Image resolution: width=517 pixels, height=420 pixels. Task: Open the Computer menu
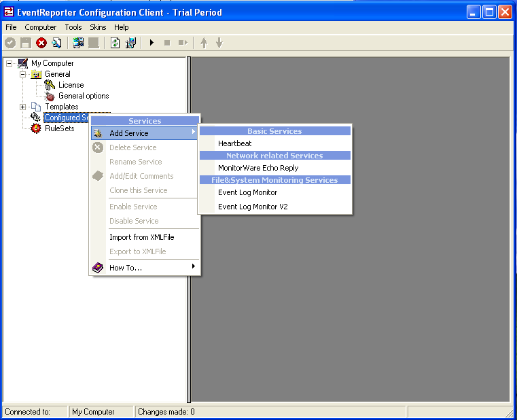(41, 27)
